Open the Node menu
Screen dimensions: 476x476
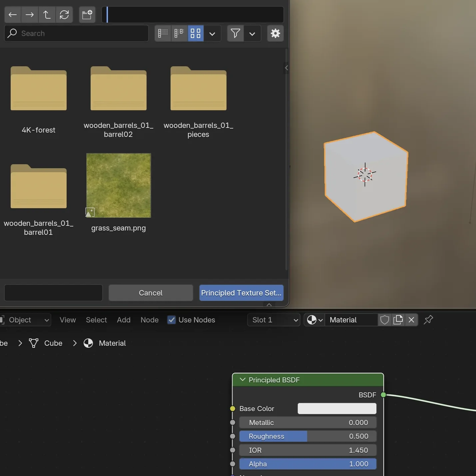tap(150, 320)
